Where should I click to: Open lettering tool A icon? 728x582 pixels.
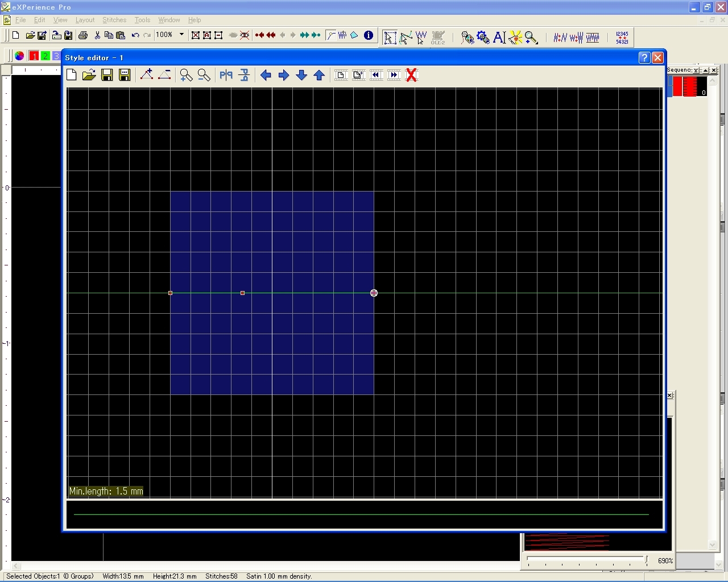click(x=499, y=38)
